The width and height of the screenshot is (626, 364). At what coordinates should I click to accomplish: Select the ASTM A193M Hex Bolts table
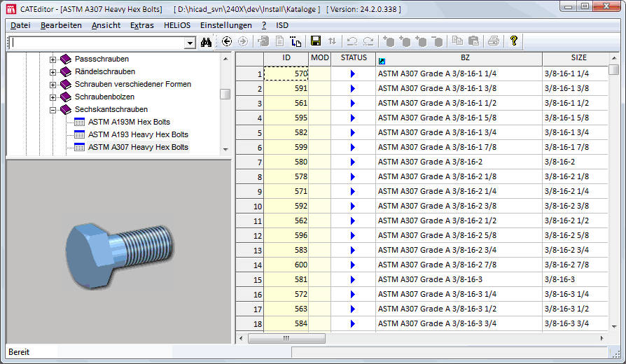(x=129, y=122)
